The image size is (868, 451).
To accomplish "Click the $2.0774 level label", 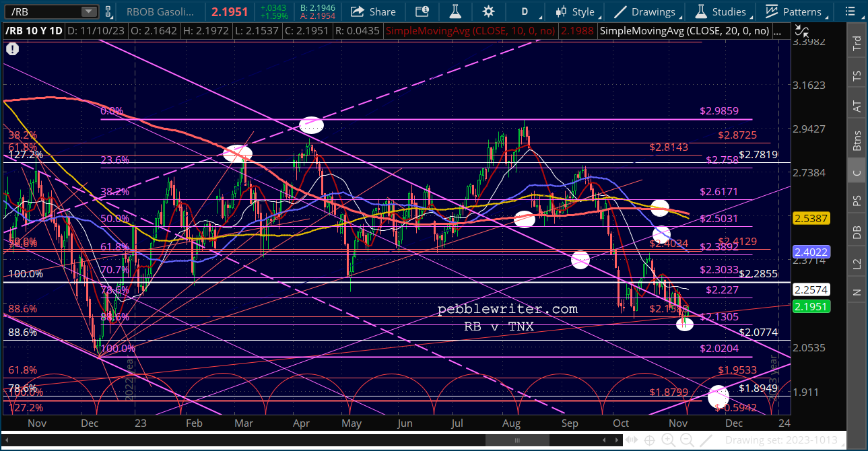I will click(758, 332).
